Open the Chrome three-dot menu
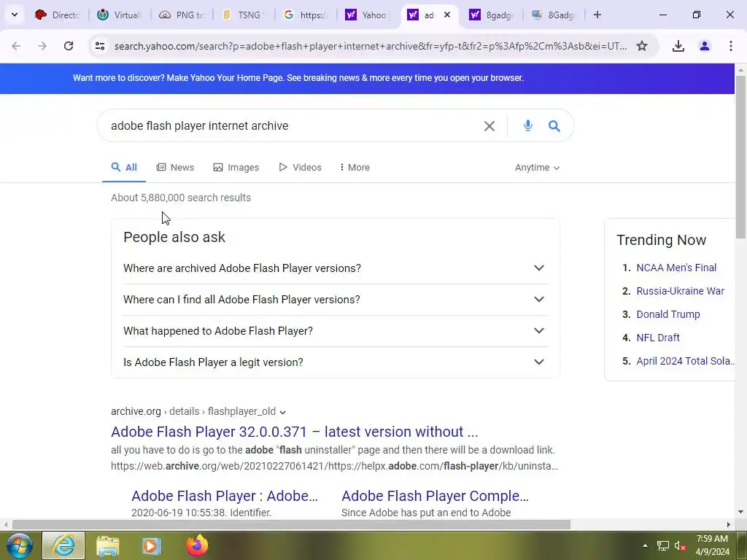Screen dimensions: 747x560 pyautogui.click(x=730, y=46)
